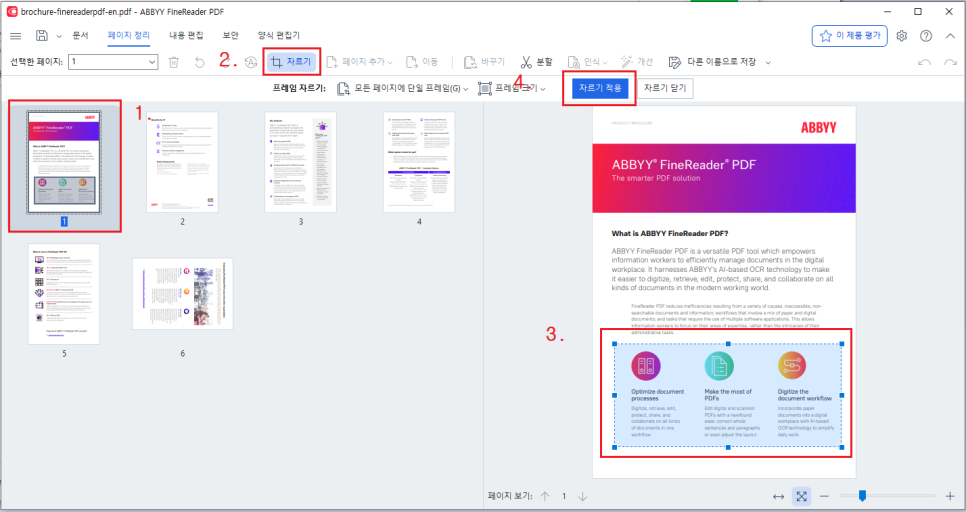Expand the 다른 이름으로 저장 arrow
Screen dimensions: 966x512
(x=768, y=62)
